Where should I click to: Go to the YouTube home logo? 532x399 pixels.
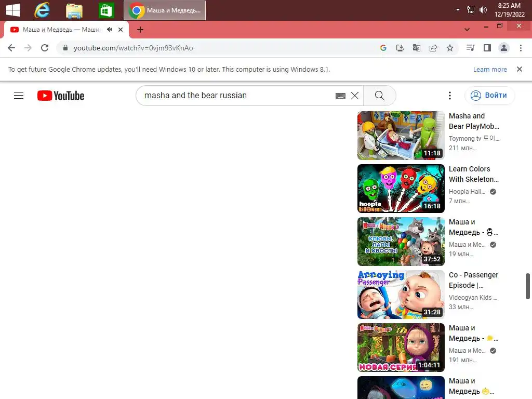pos(61,96)
